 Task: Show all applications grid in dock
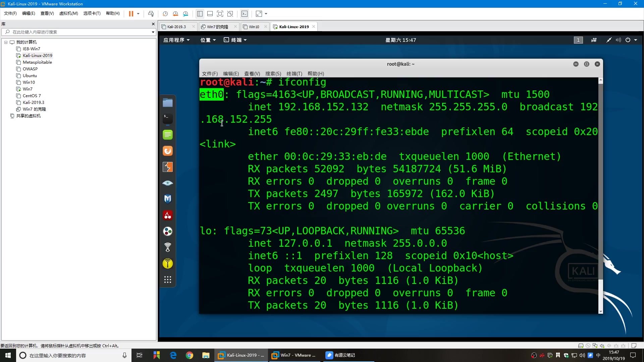[x=168, y=280]
